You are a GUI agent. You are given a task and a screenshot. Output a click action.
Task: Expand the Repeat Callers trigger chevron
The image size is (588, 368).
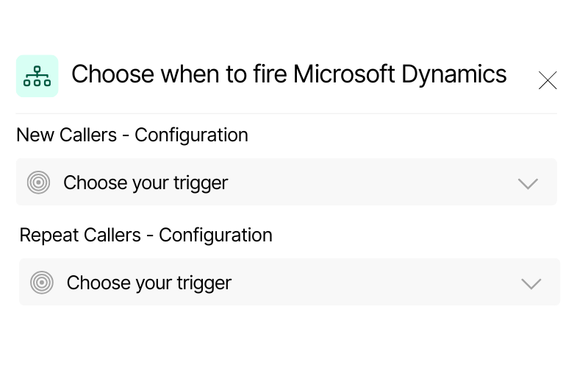531,283
